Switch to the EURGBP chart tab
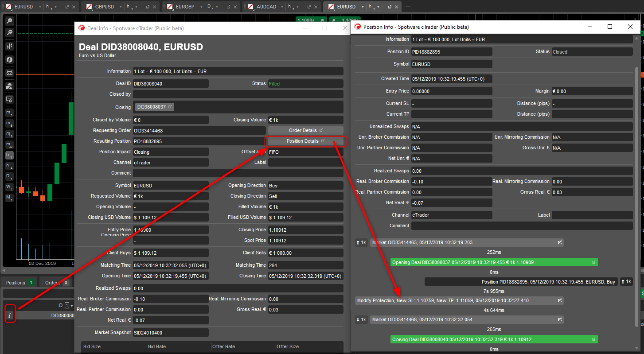644x354 pixels. [186, 7]
